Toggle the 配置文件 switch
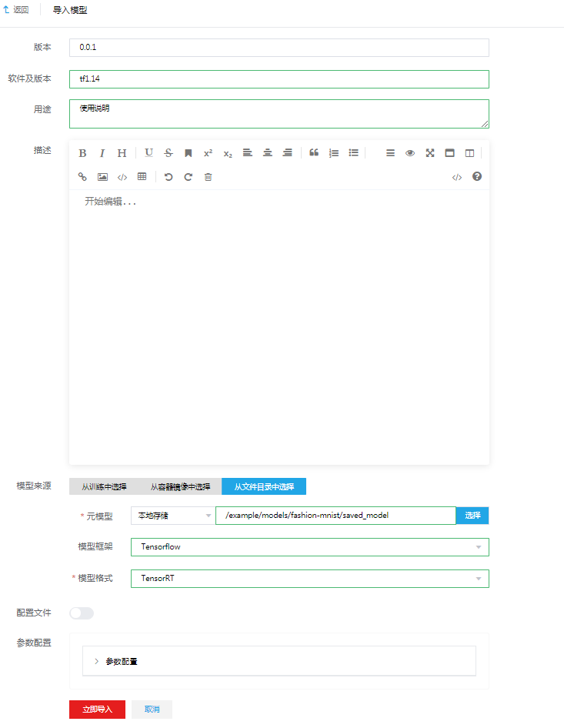This screenshot has width=564, height=728. (82, 613)
